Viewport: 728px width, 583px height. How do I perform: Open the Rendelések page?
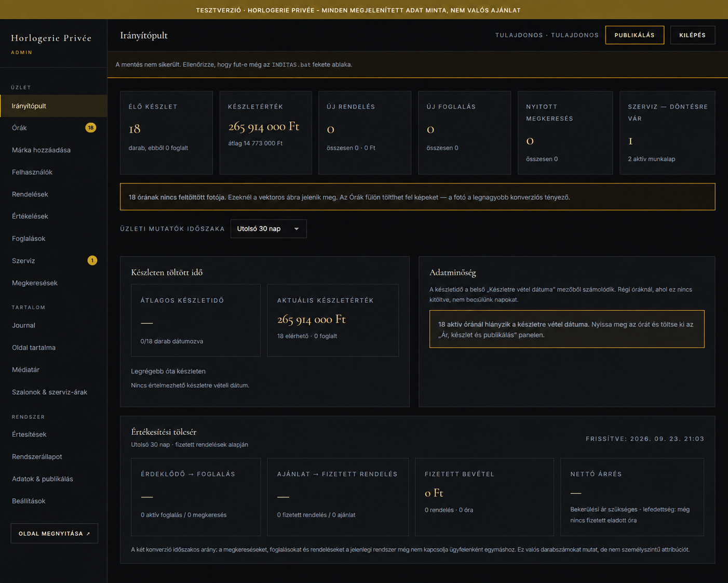[x=53, y=194]
